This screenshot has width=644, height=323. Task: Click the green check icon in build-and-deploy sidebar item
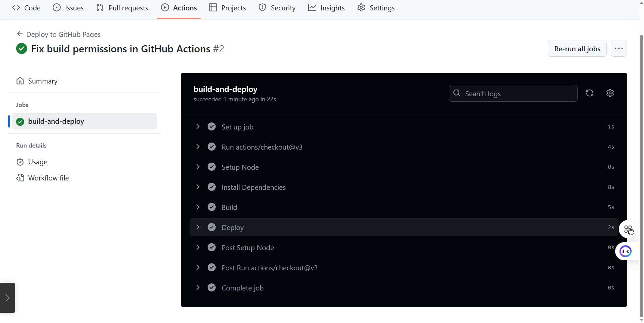click(x=20, y=121)
